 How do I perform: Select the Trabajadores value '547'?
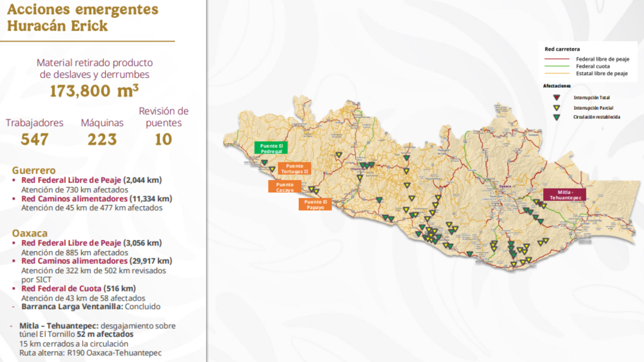tap(35, 139)
